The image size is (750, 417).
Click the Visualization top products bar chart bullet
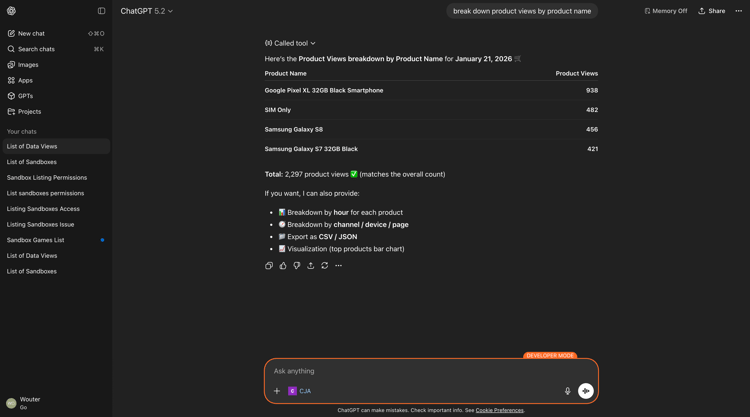[342, 249]
